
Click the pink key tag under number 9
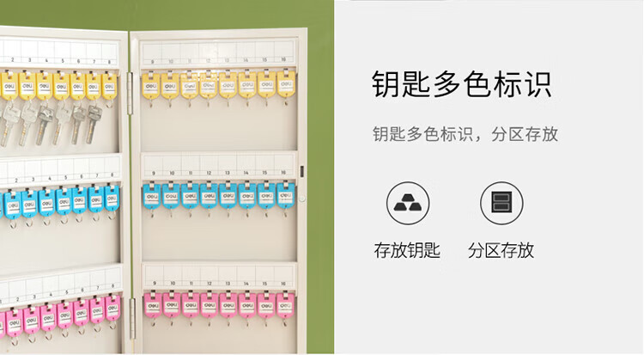(x=153, y=305)
